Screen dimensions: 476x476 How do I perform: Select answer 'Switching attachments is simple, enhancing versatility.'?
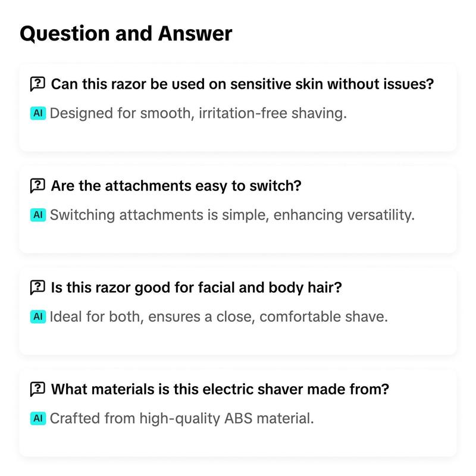[232, 215]
